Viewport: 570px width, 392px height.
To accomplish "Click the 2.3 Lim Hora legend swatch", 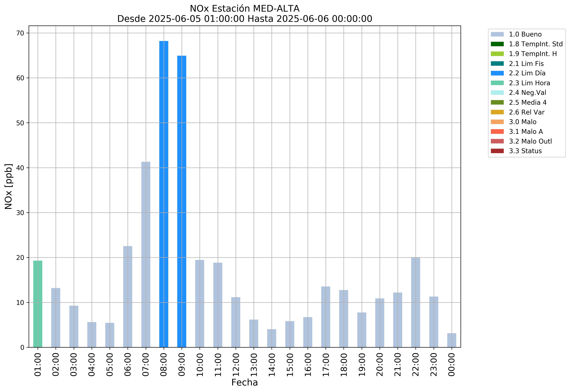I will (x=497, y=83).
